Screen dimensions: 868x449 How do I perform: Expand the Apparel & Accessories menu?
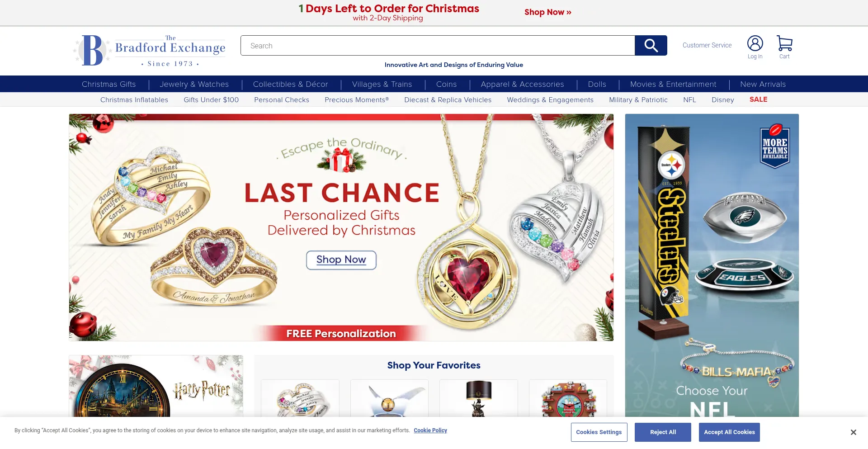tap(522, 84)
